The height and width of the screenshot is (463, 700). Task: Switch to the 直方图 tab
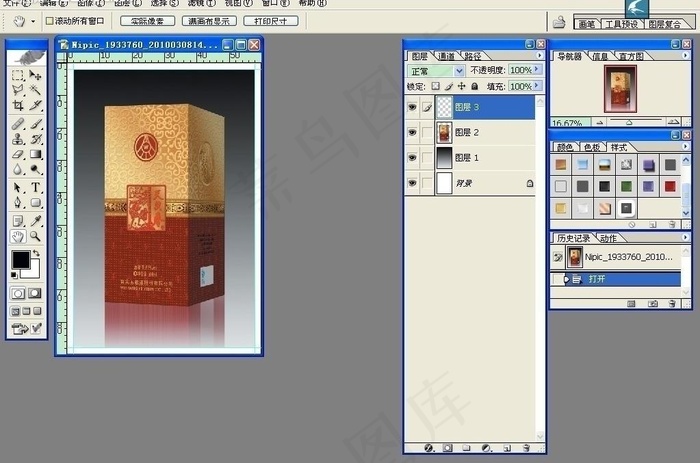click(631, 56)
